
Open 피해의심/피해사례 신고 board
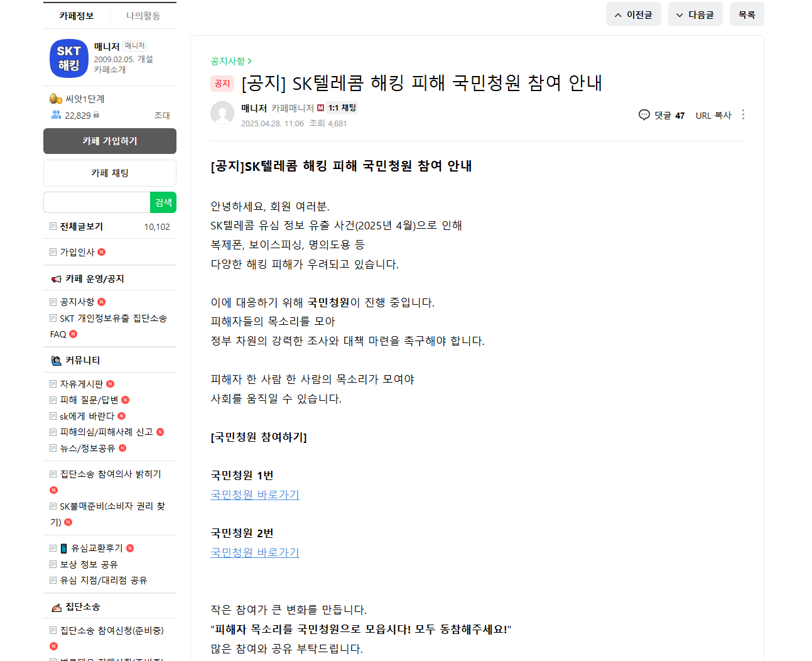click(x=107, y=432)
